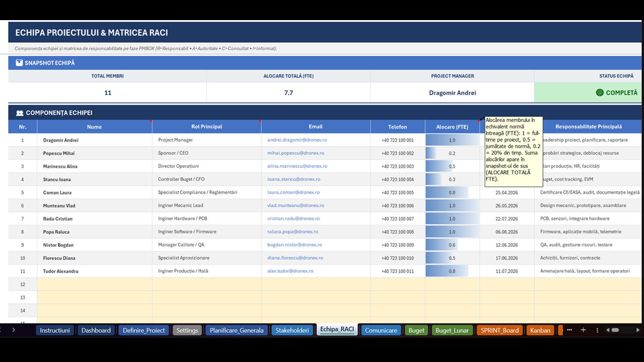The image size is (644, 362).
Task: Open email link mihai.popescu@dronex.ro
Action: 295,153
